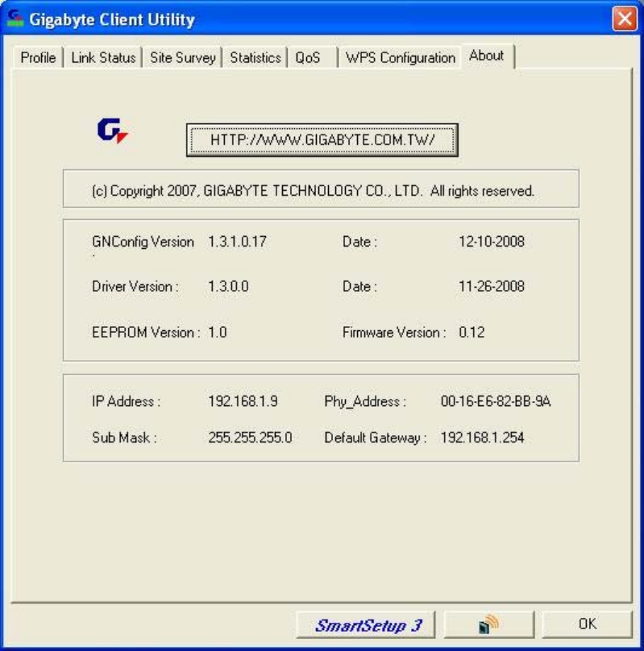Switch to the Link Status tab

(103, 57)
